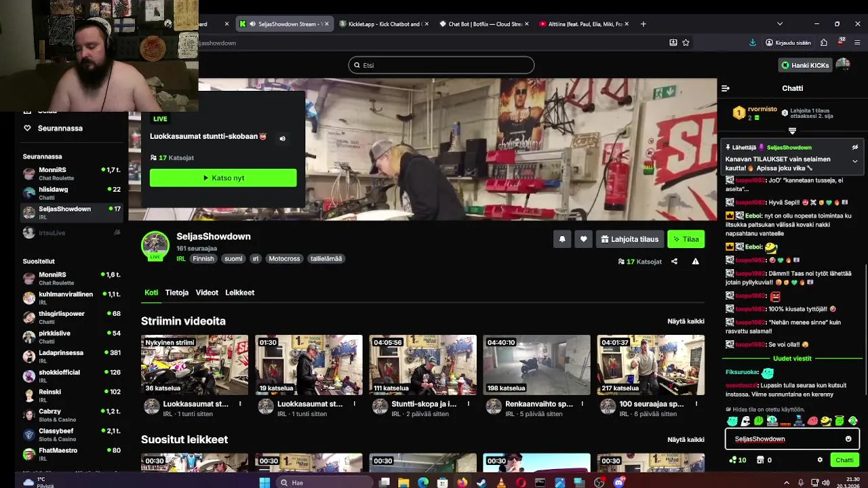Open options menu for 100 seuraajaa video
This screenshot has width=868, height=488.
[696, 404]
